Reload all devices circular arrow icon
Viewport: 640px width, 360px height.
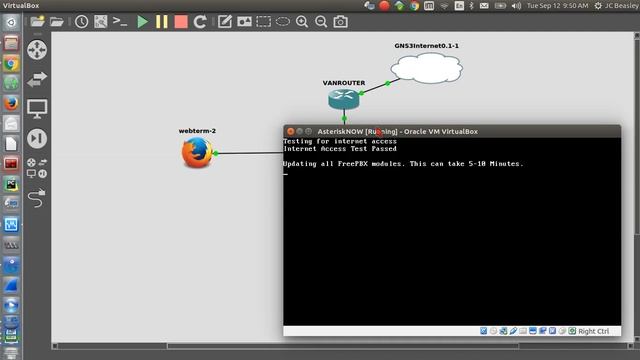(200, 22)
